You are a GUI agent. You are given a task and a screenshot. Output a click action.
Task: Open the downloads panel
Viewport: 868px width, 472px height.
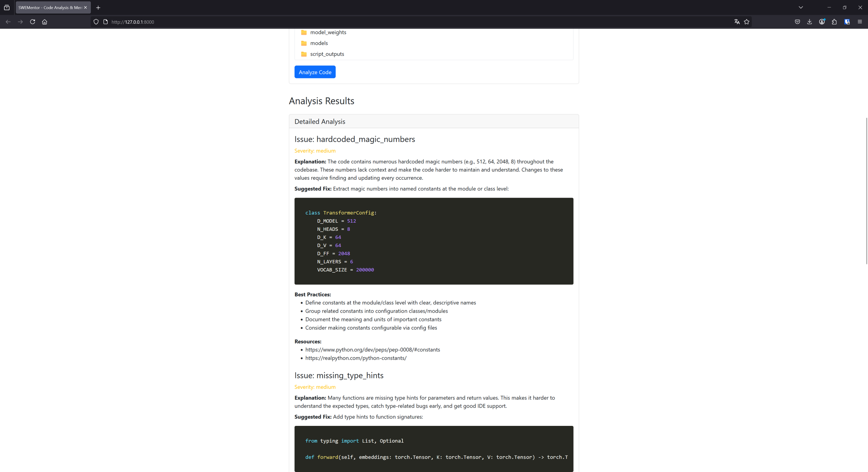point(810,22)
